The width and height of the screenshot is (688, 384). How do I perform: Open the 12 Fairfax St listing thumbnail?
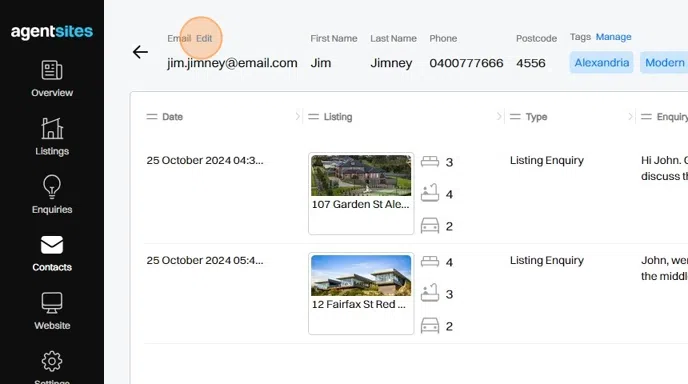click(361, 276)
